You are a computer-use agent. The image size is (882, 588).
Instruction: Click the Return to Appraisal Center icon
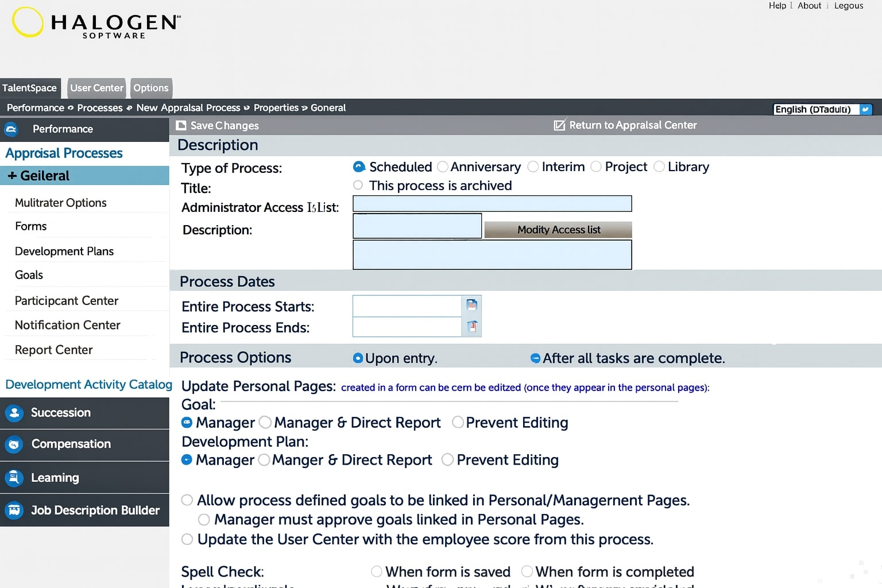[x=559, y=125]
